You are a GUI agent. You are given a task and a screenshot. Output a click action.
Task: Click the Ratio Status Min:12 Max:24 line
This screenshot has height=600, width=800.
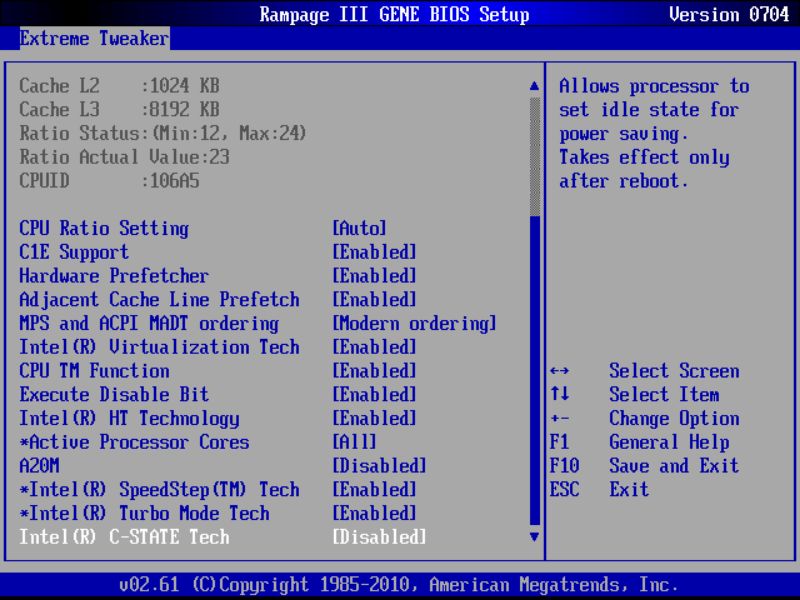pos(163,133)
